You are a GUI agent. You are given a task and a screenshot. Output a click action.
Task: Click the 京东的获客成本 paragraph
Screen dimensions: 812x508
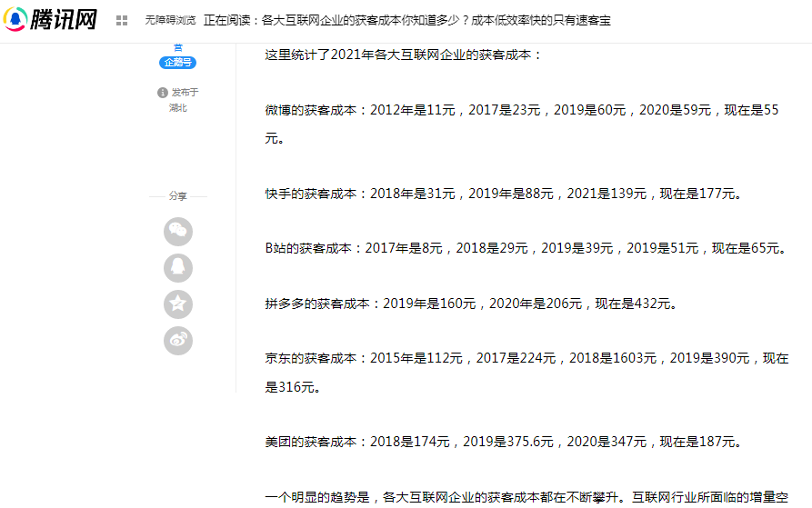point(526,373)
